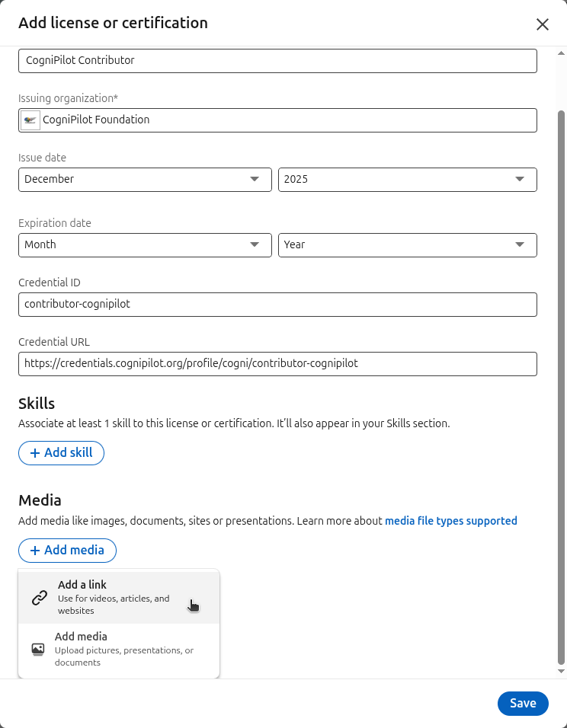This screenshot has height=728, width=567.
Task: Click the chain link icon beside Add a link
Action: coord(39,597)
